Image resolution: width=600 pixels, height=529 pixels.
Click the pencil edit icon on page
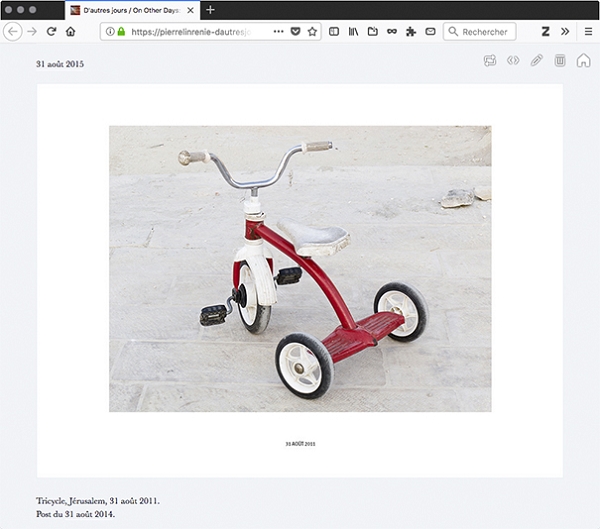pyautogui.click(x=537, y=61)
